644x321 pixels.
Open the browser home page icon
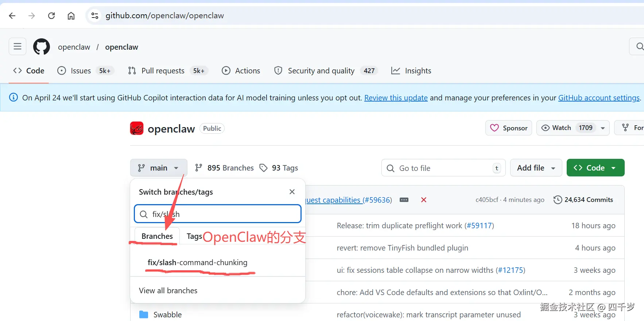pyautogui.click(x=71, y=16)
